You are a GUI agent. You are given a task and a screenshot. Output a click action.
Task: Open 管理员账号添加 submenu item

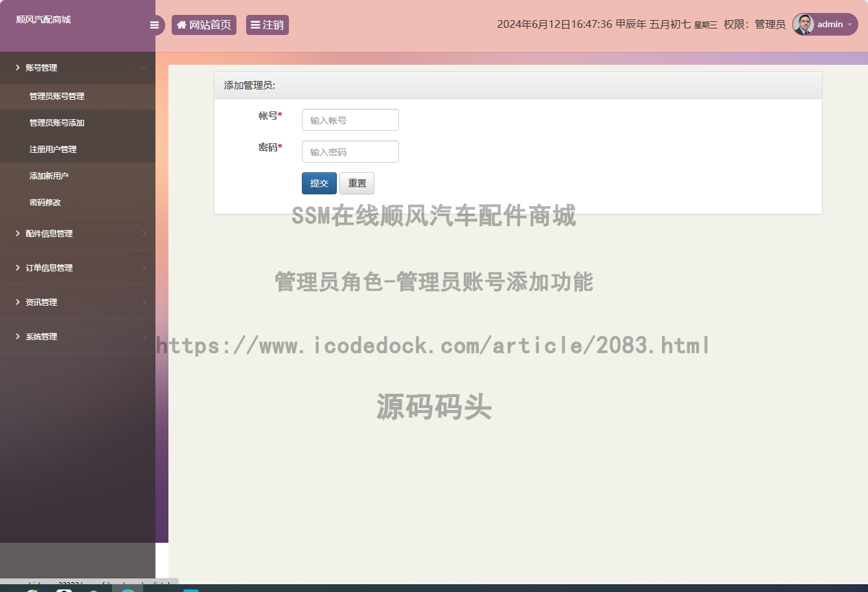(78, 122)
